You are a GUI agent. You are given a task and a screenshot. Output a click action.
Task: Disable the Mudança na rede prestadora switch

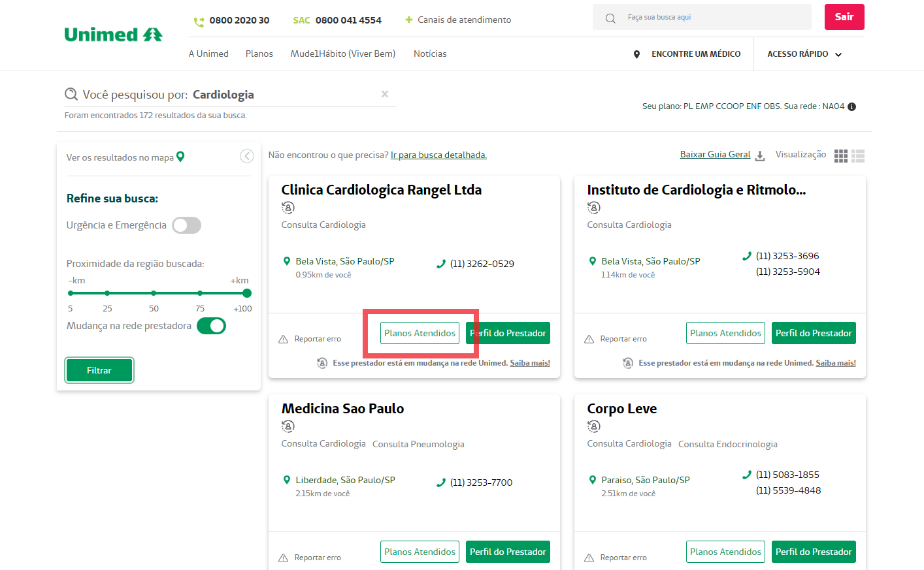[212, 326]
